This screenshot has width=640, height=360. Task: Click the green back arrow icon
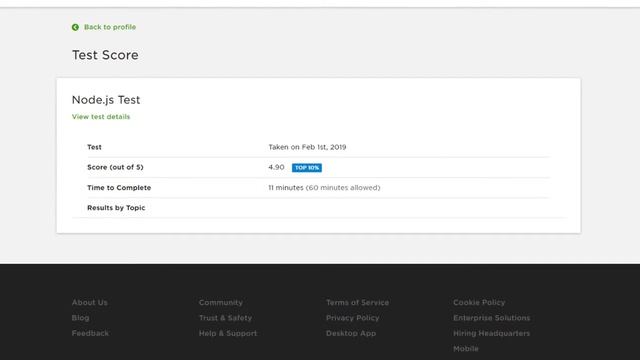pos(75,27)
